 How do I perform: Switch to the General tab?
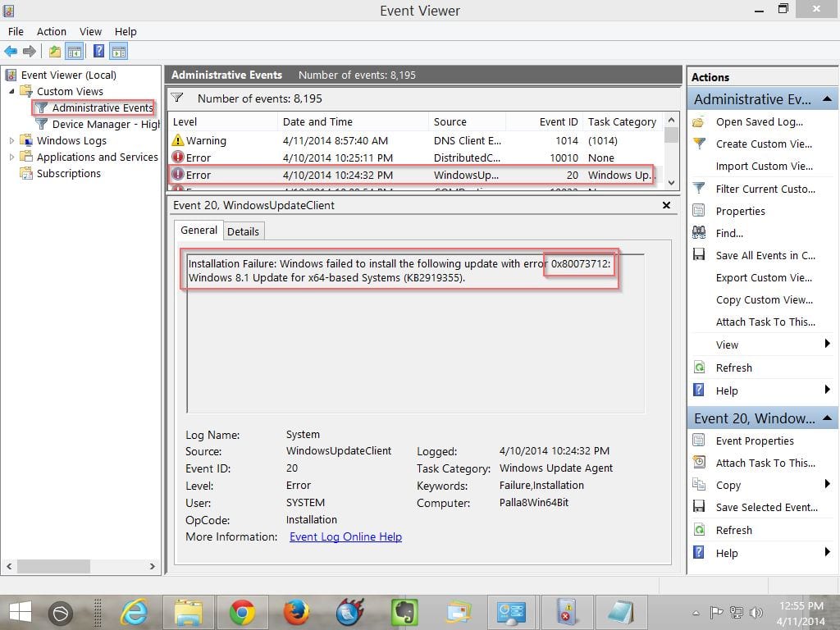point(199,231)
